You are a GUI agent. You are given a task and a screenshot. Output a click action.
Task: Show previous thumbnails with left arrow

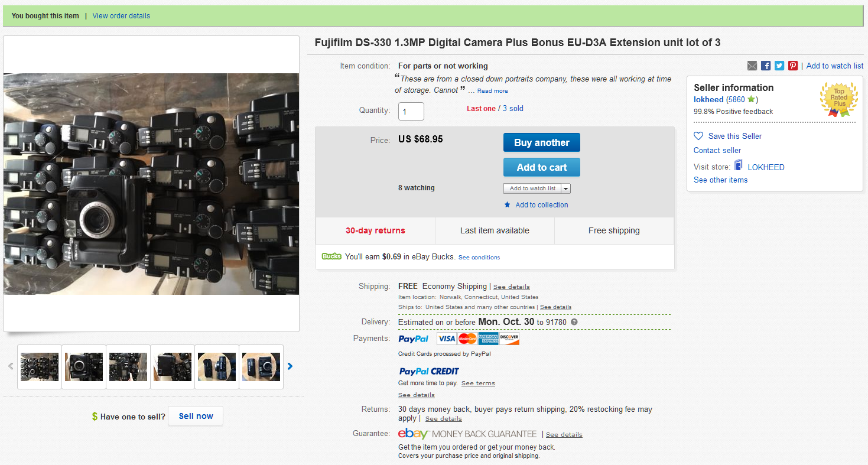[x=11, y=366]
